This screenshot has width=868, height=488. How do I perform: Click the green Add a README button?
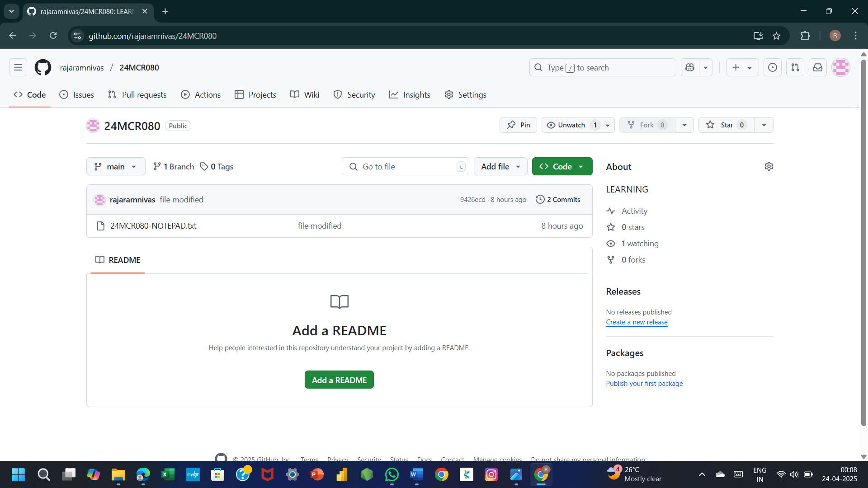point(339,380)
